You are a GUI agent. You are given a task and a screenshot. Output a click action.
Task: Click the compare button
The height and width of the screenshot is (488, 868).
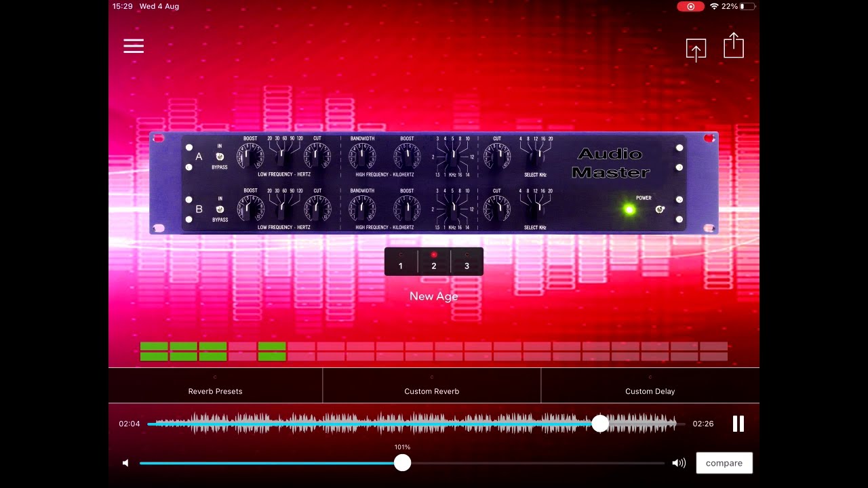point(724,463)
